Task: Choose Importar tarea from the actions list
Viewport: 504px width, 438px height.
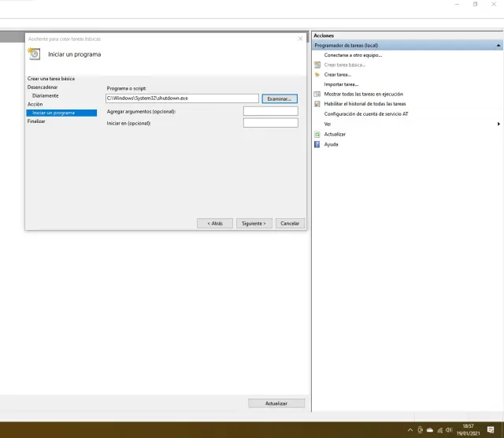Action: [341, 84]
